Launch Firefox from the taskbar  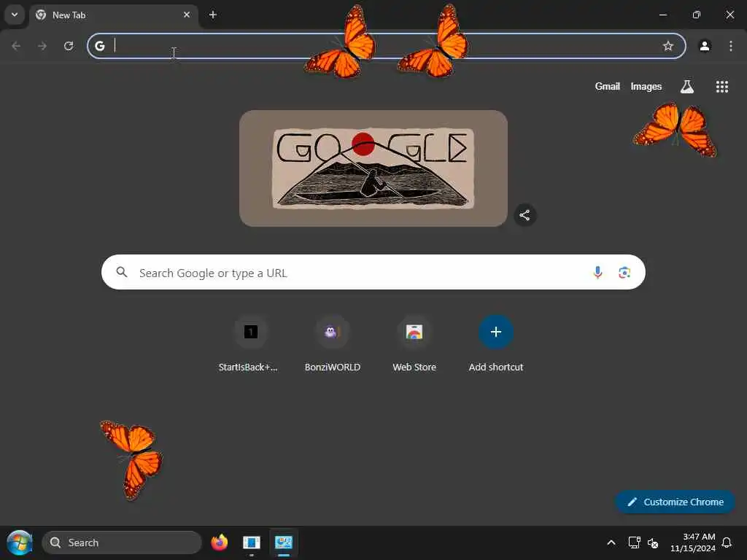tap(220, 542)
